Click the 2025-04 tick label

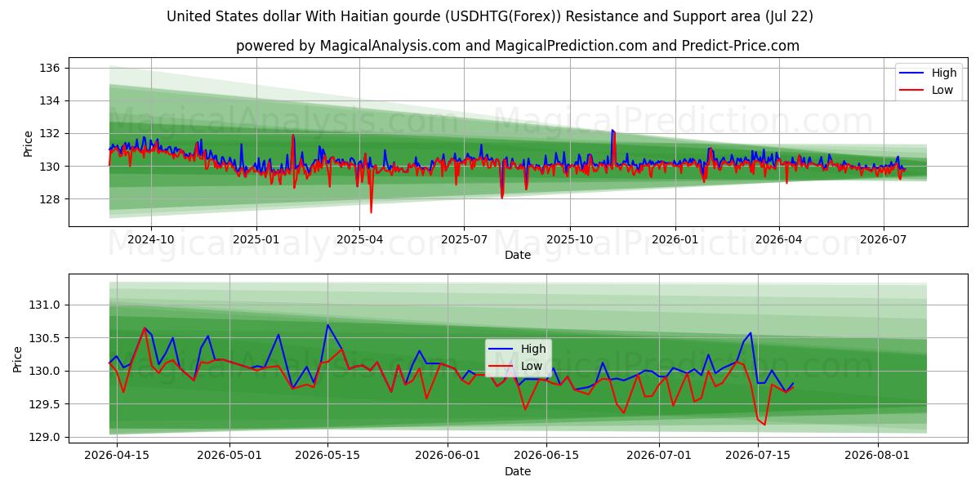359,239
